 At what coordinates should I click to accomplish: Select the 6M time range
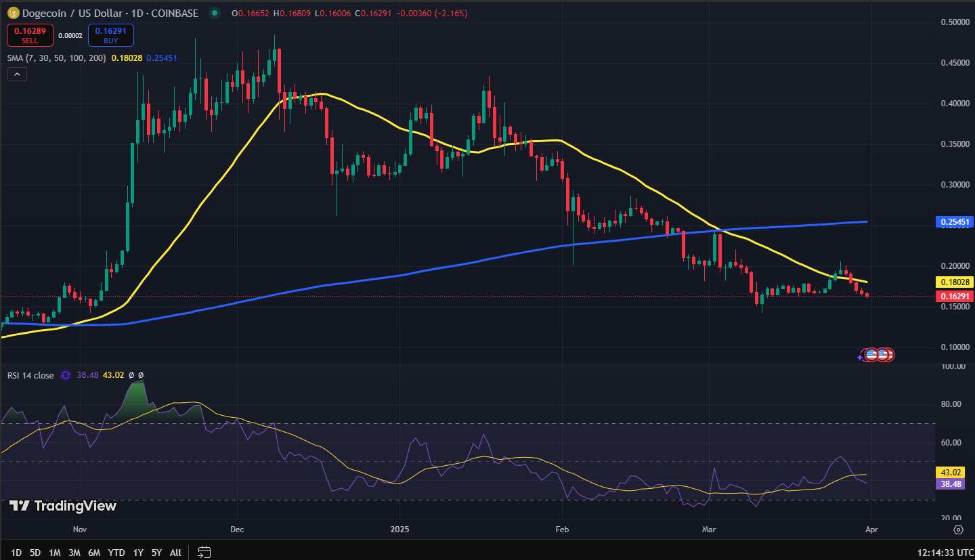coord(95,553)
